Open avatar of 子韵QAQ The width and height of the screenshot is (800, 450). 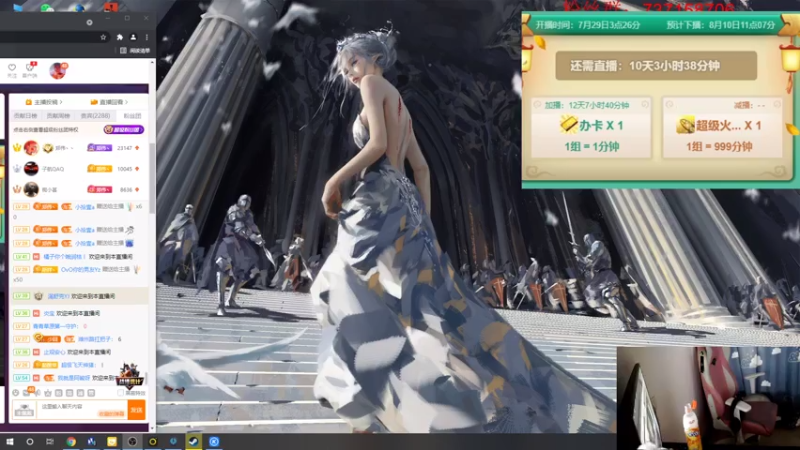[31, 168]
